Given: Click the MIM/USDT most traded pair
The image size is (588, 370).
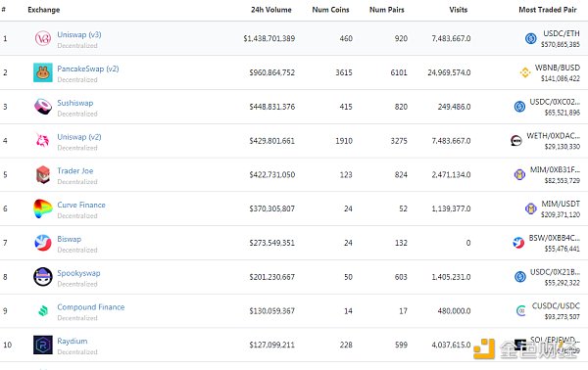Looking at the screenshot, I should click(x=561, y=204).
